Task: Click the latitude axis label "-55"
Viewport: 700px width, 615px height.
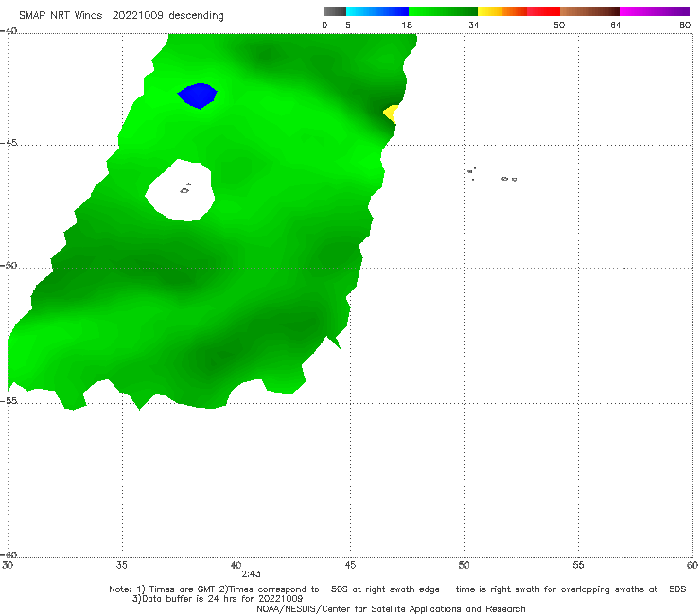Action: pos(9,400)
